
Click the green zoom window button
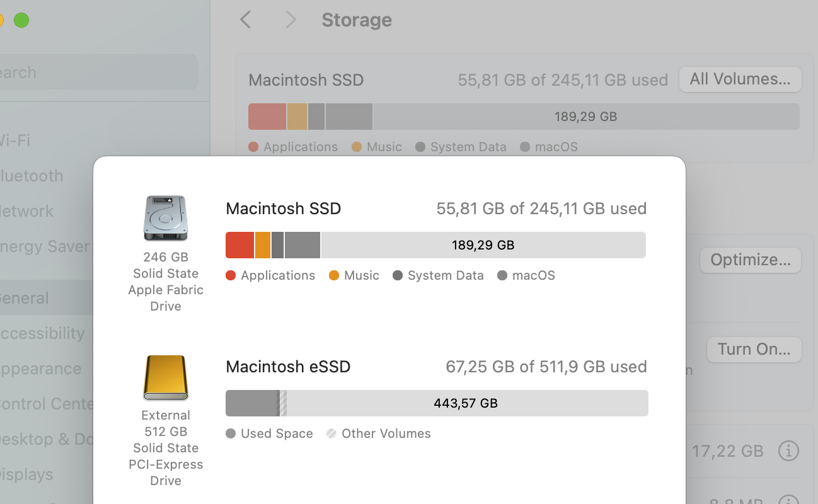pyautogui.click(x=21, y=20)
